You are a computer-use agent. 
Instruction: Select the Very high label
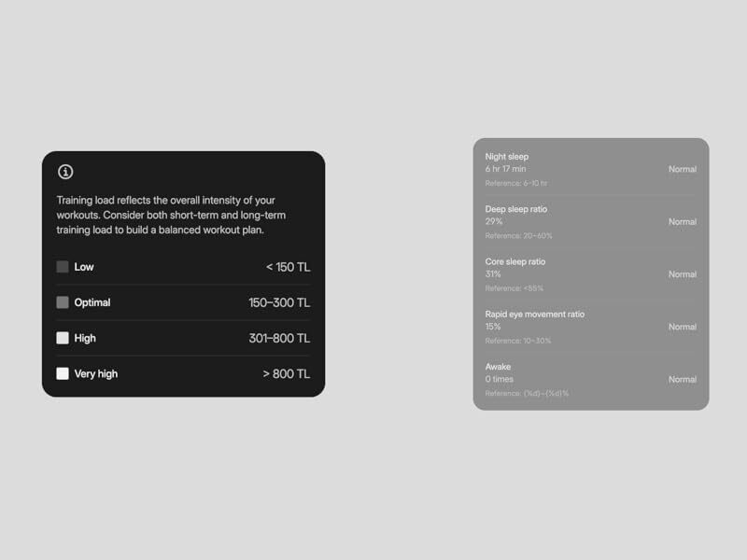[x=96, y=373]
